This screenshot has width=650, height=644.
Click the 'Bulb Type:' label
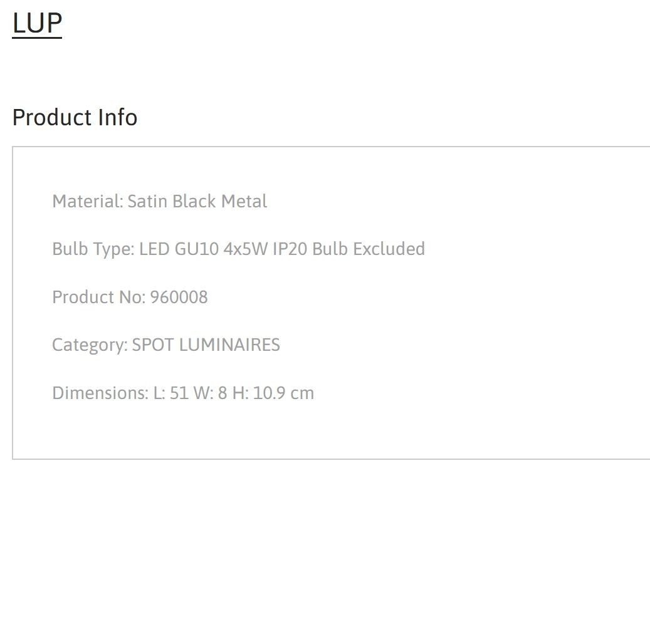(93, 249)
